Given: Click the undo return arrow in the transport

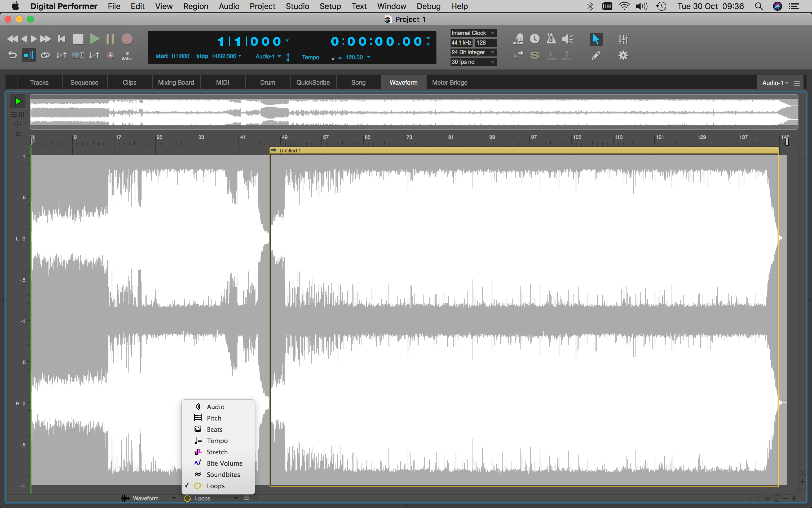Looking at the screenshot, I should [12, 55].
